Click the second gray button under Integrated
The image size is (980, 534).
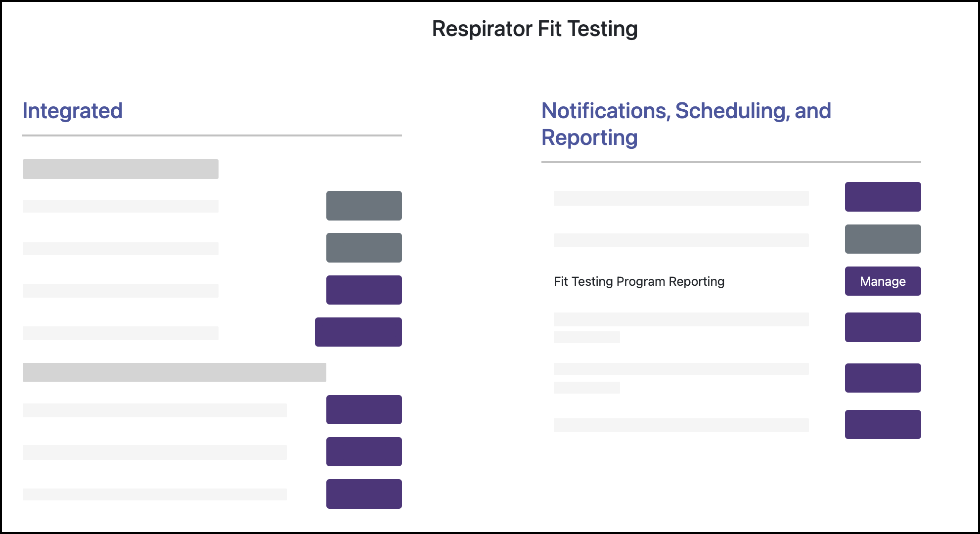(363, 247)
